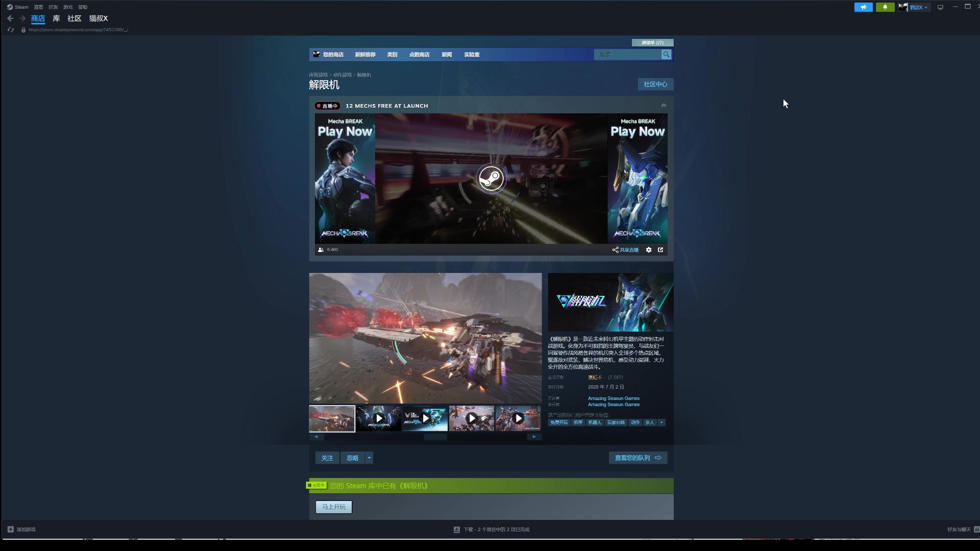Viewport: 980px width, 551px height.
Task: Click the broadcast viewer count icon
Action: pyautogui.click(x=321, y=250)
